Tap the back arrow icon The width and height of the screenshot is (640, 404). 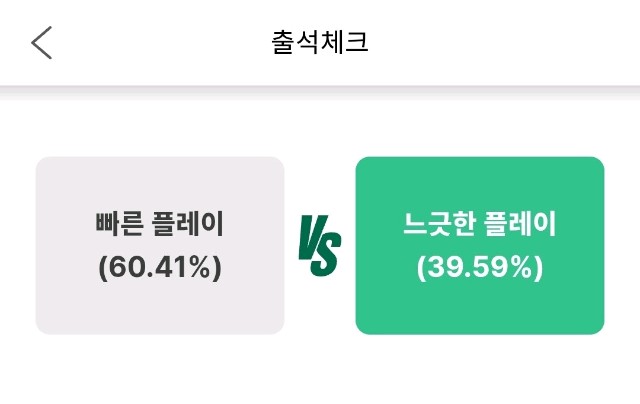click(x=41, y=43)
